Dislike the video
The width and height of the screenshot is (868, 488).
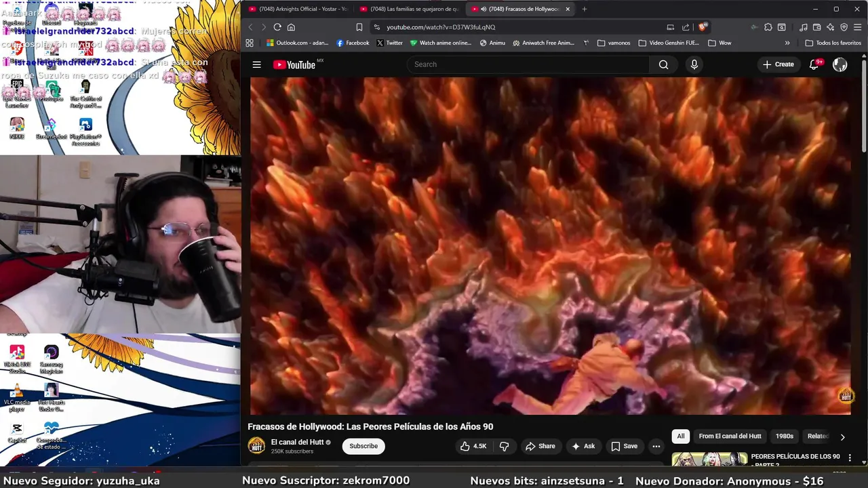pyautogui.click(x=504, y=446)
